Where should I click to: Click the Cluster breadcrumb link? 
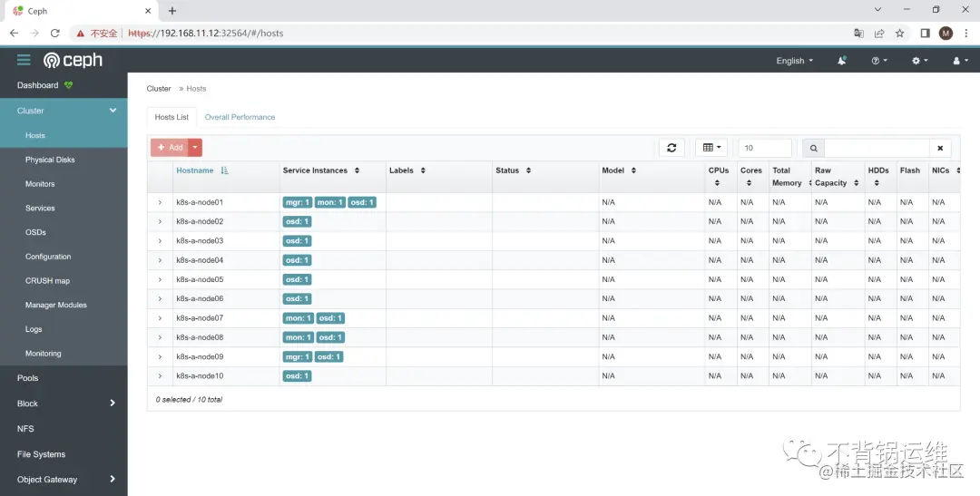coord(159,89)
